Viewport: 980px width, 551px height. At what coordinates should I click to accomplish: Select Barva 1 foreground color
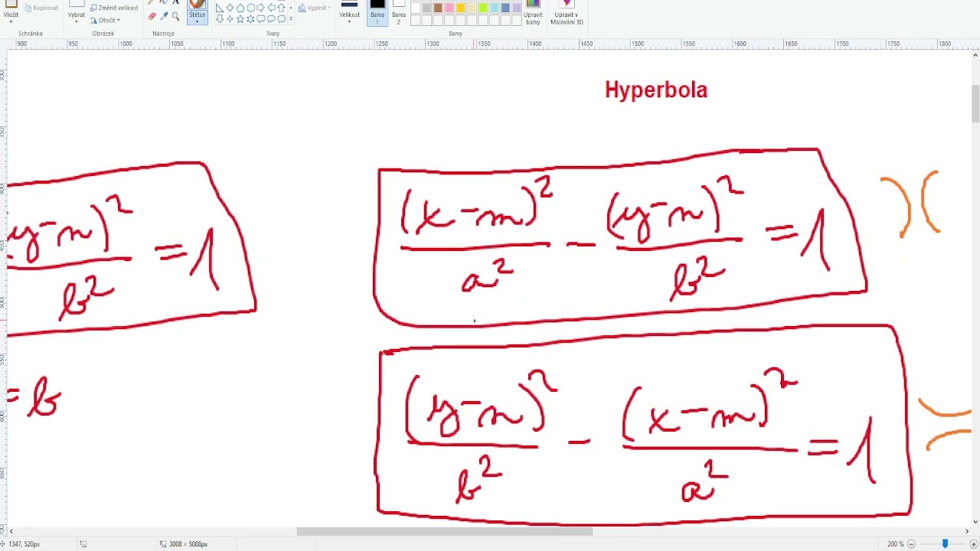[377, 13]
